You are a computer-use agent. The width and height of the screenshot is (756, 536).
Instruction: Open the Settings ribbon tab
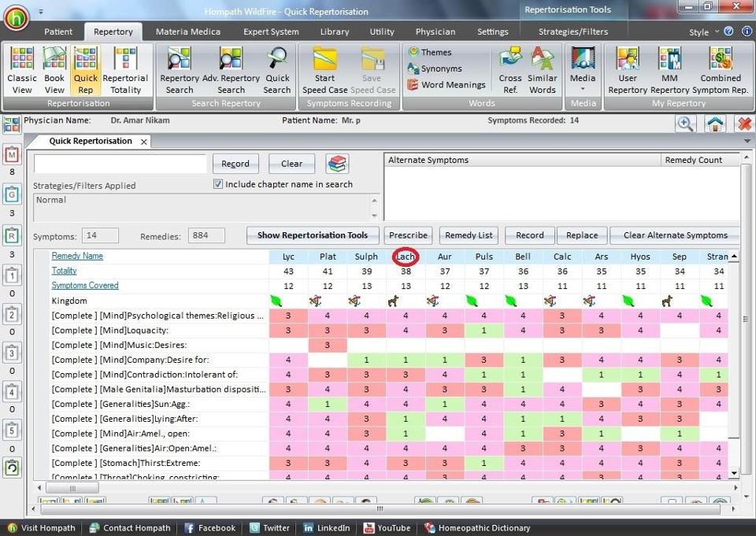point(493,31)
